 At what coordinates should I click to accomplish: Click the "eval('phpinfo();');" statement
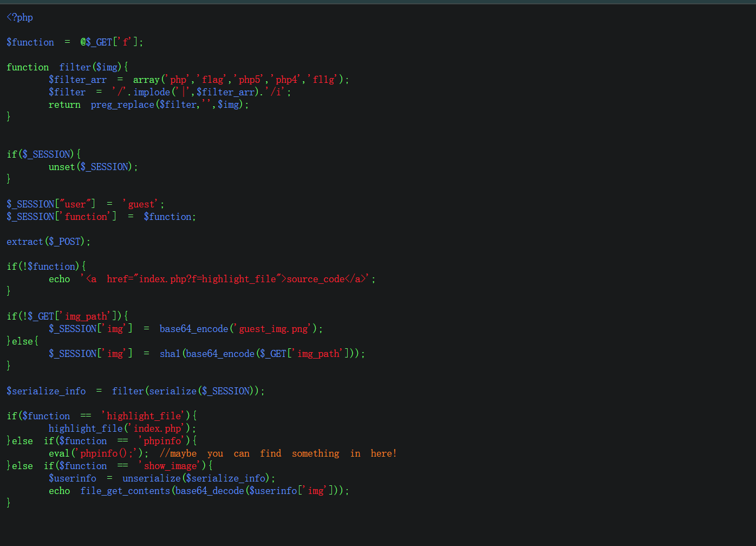pos(99,453)
